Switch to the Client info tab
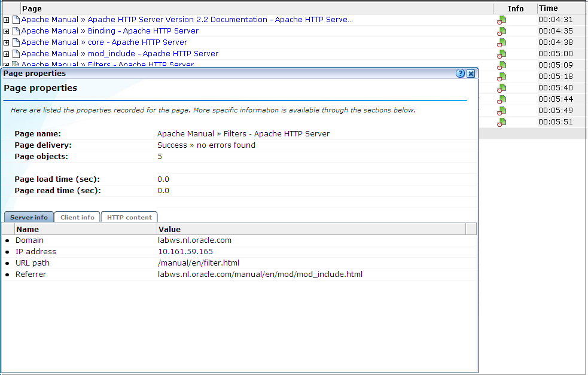Viewport: 588px width, 375px height. 77,217
